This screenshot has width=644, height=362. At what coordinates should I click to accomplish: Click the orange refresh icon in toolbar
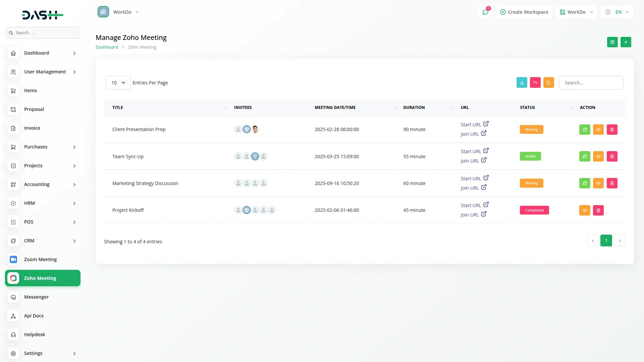pyautogui.click(x=548, y=83)
